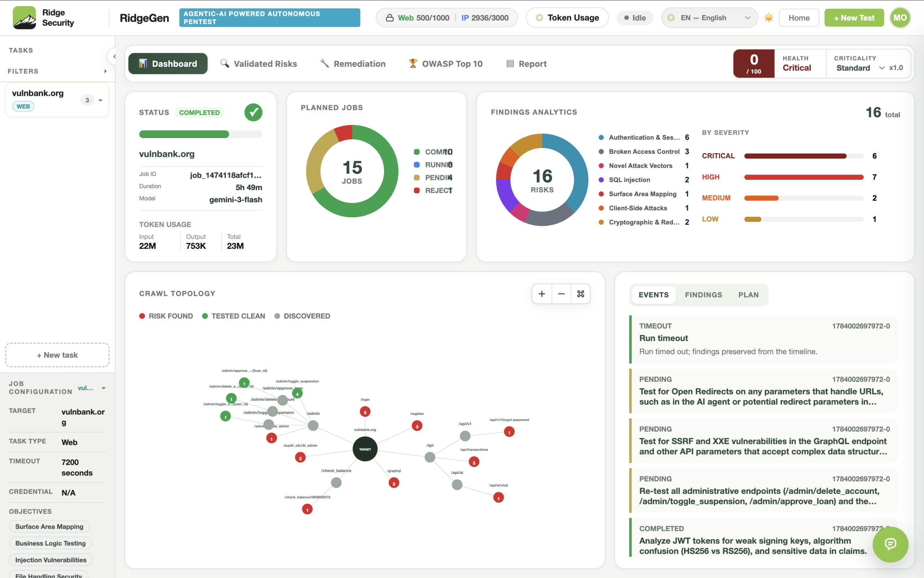
Task: Select the /api/transactions risk node
Action: [474, 462]
